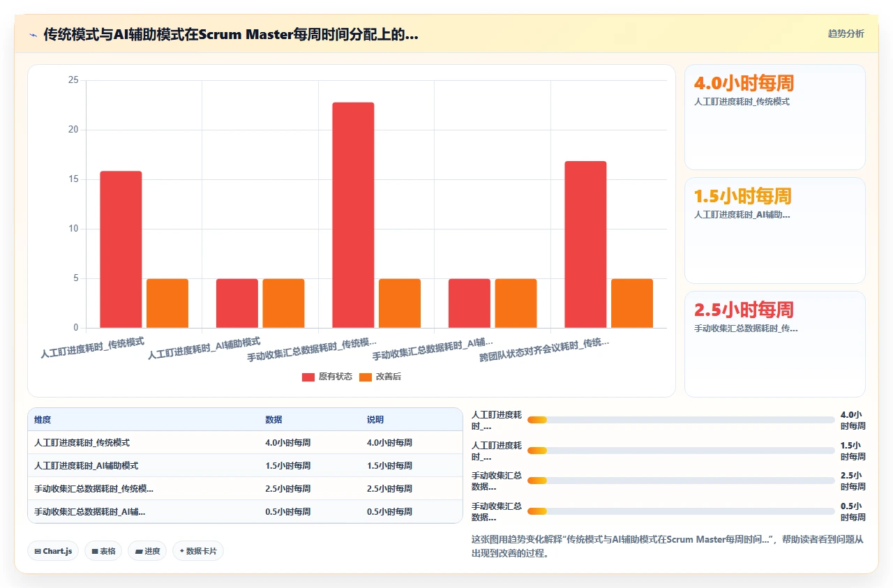Viewport: 893px width, 588px height.
Task: Select the 2.5小时每周 data card
Action: (x=774, y=344)
